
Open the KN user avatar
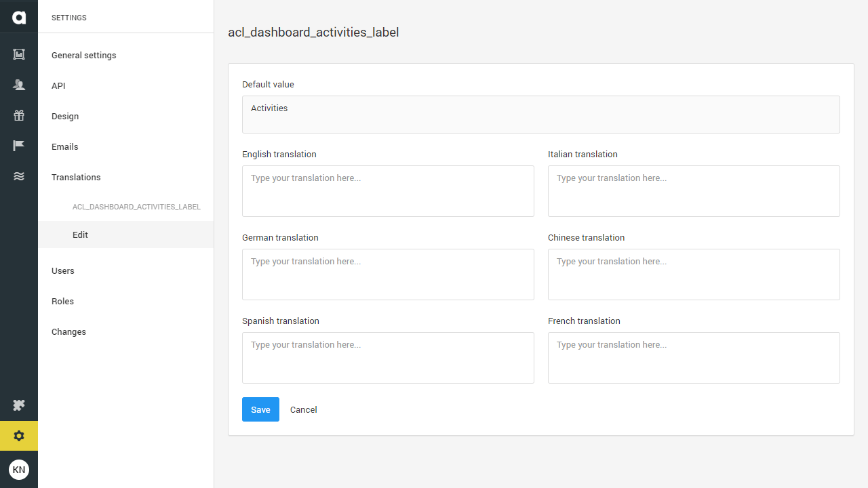pyautogui.click(x=19, y=470)
